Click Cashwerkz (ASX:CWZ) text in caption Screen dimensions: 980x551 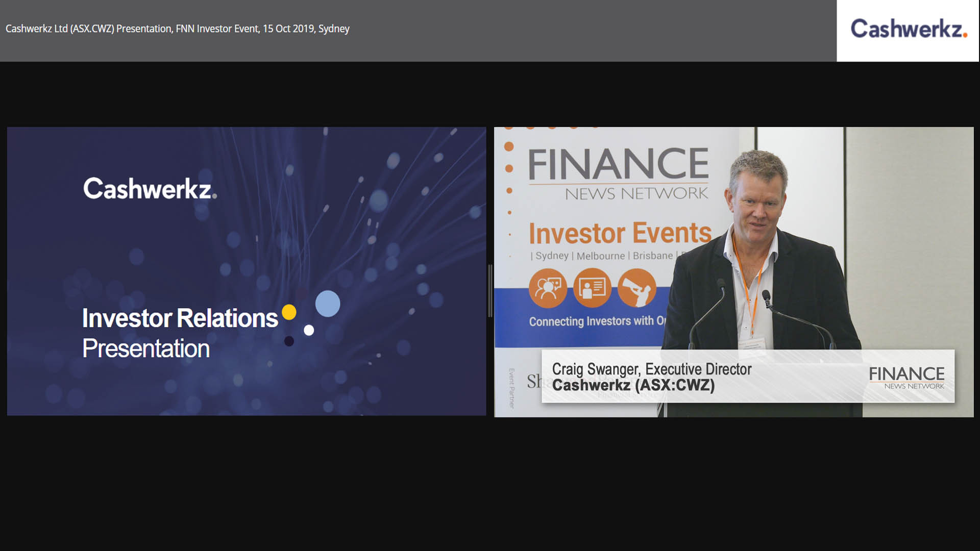(x=633, y=385)
